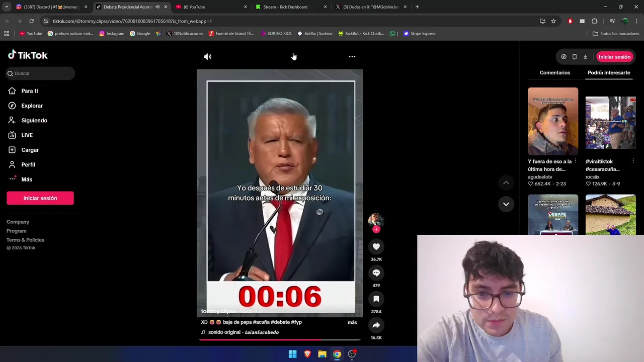The image size is (644, 362).
Task: Open the Program footer link
Action: pyautogui.click(x=16, y=231)
